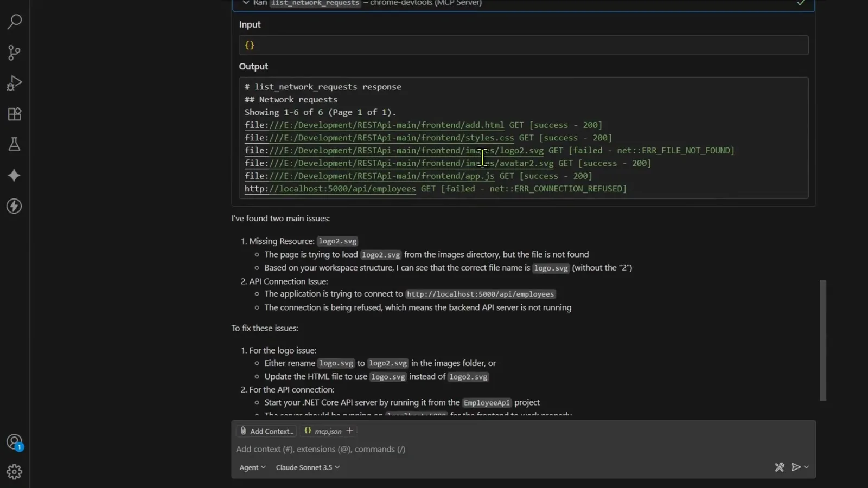Image resolution: width=868 pixels, height=488 pixels.
Task: Open the Testing flask view
Action: (x=14, y=144)
